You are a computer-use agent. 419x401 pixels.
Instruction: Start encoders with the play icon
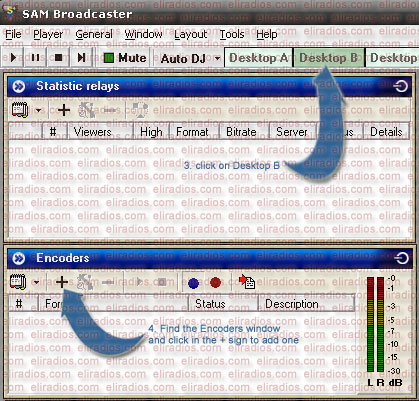point(140,282)
